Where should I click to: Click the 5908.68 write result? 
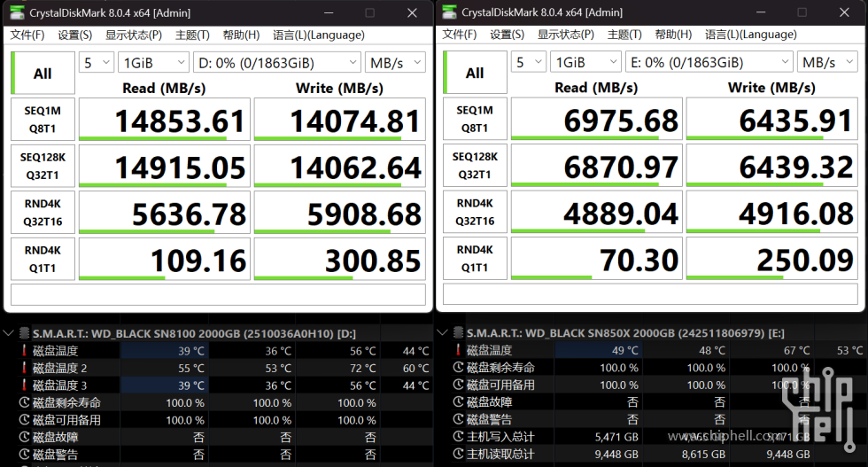[340, 213]
